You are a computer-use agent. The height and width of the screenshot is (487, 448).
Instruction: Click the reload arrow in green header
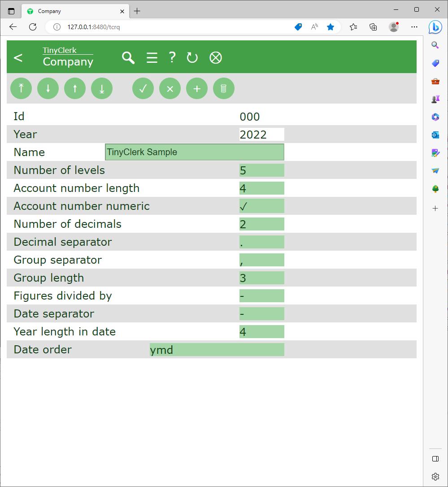(192, 58)
